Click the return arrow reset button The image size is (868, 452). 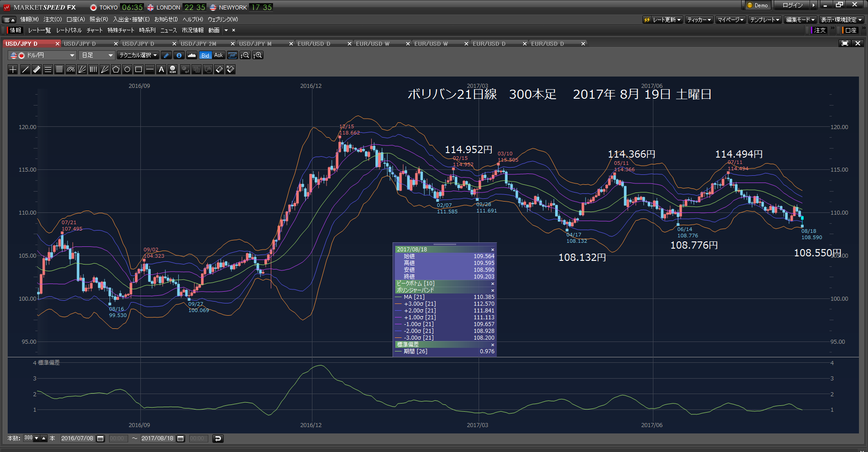(218, 438)
